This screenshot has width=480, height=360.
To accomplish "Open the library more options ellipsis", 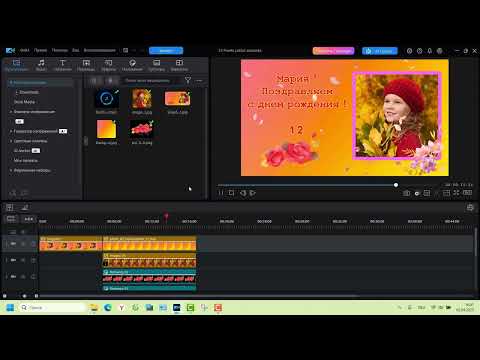I will pyautogui.click(x=199, y=81).
